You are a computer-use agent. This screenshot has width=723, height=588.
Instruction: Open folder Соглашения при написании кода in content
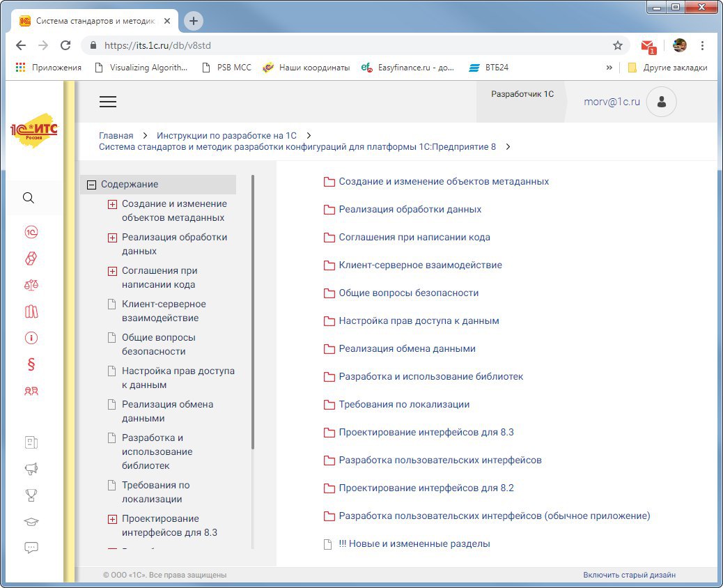(x=407, y=238)
